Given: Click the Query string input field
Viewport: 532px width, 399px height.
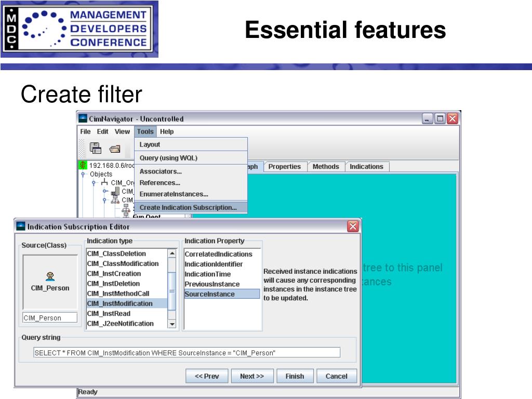Looking at the screenshot, I should (187, 353).
